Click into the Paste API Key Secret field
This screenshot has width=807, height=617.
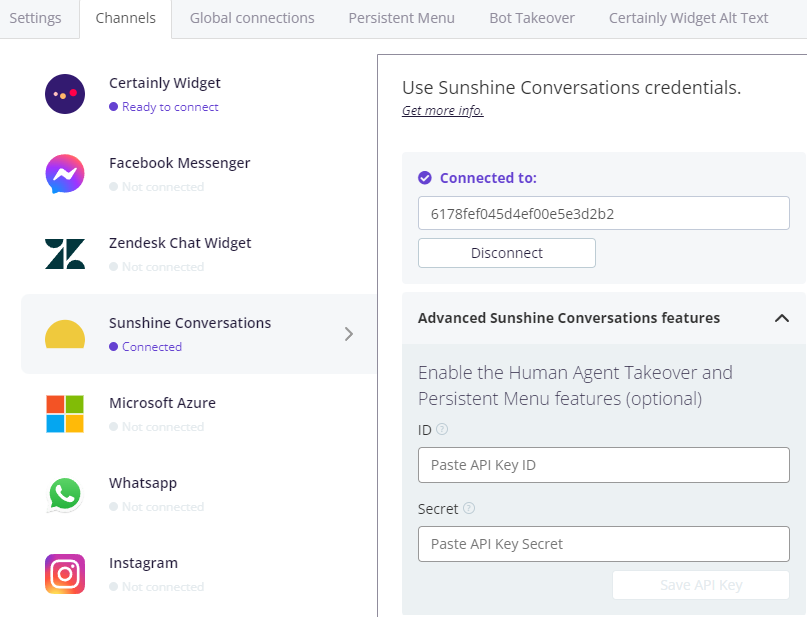tap(604, 544)
